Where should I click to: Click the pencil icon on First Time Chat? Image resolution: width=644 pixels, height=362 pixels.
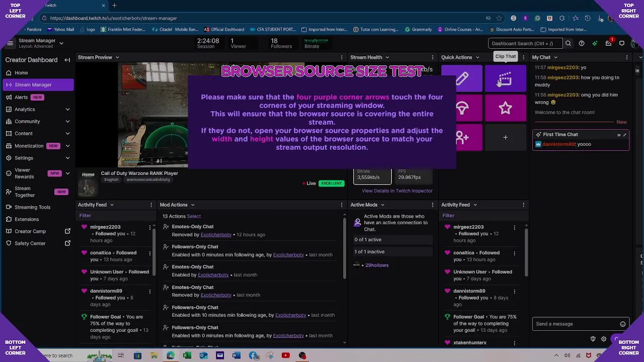625,135
